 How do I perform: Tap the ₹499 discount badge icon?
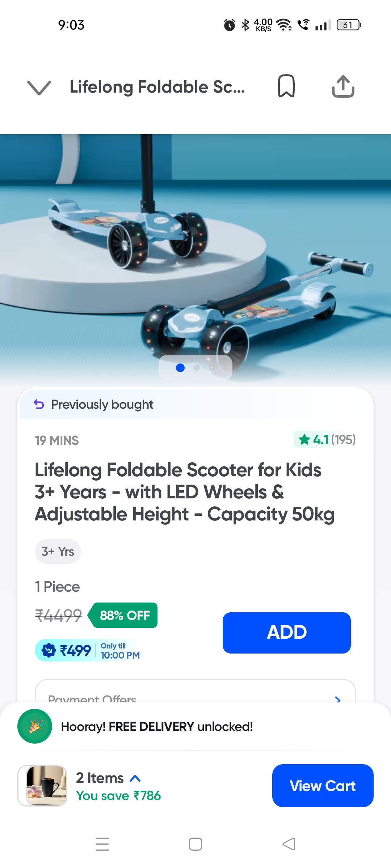coord(49,650)
